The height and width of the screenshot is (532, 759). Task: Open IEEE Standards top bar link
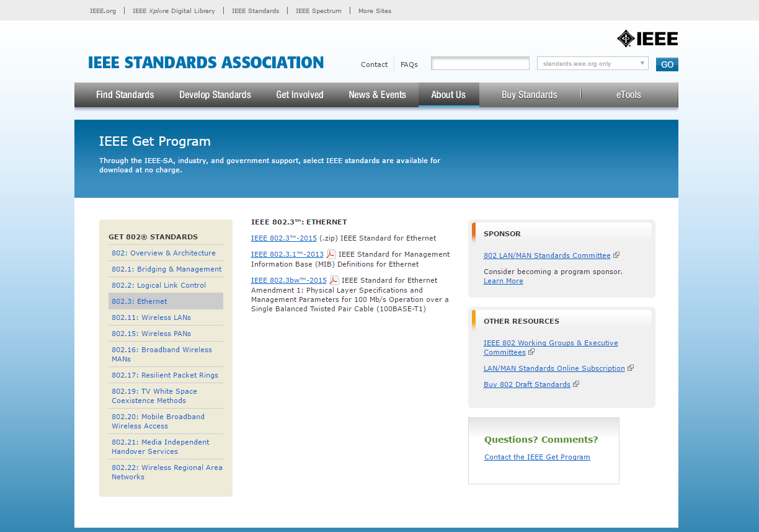tap(255, 11)
